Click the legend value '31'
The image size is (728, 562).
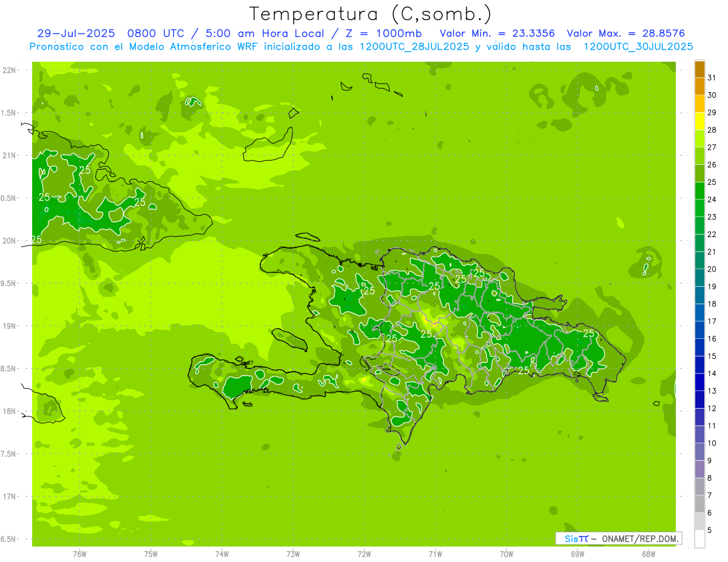(x=712, y=78)
